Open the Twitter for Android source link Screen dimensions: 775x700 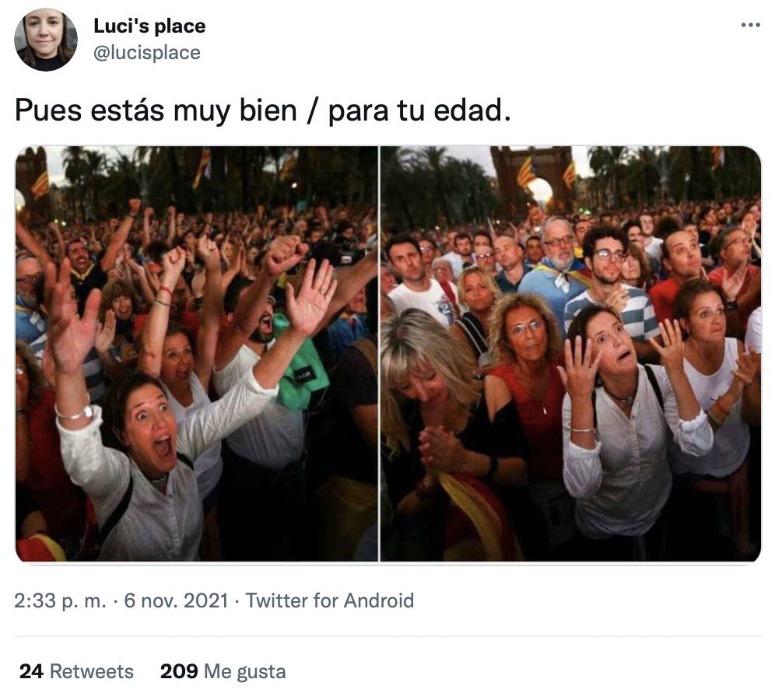point(330,600)
